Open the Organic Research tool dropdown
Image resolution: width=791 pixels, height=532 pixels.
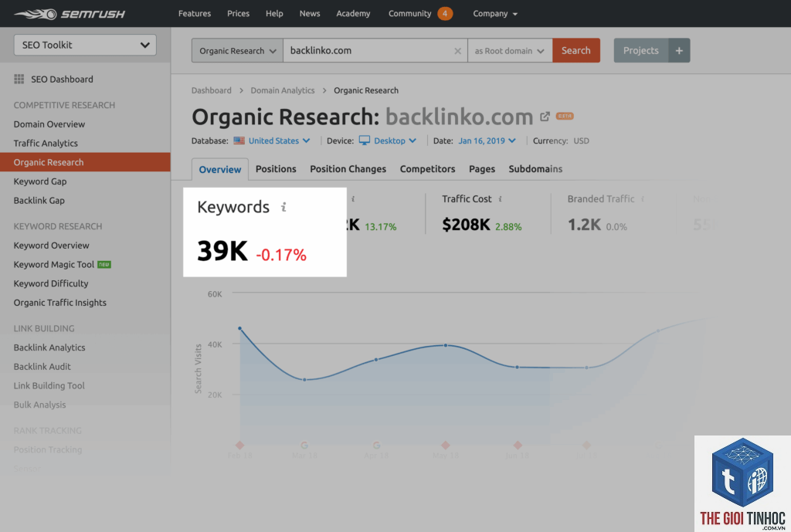tap(237, 50)
